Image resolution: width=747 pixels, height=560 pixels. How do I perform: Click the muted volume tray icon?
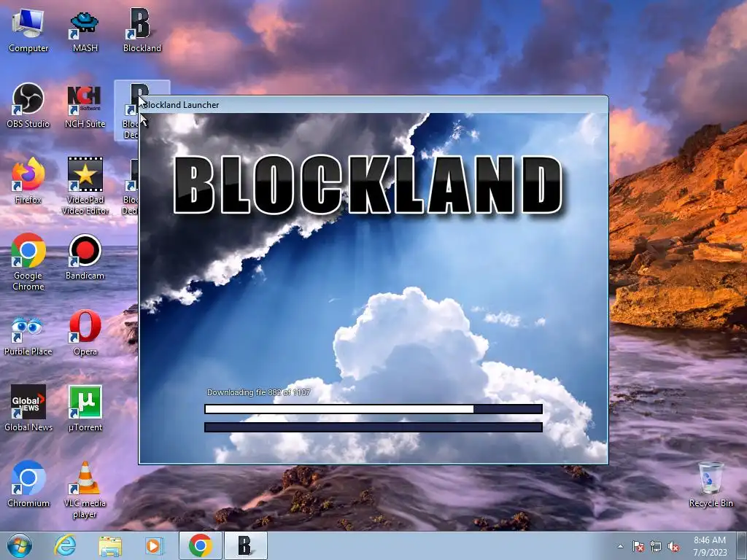click(x=673, y=546)
